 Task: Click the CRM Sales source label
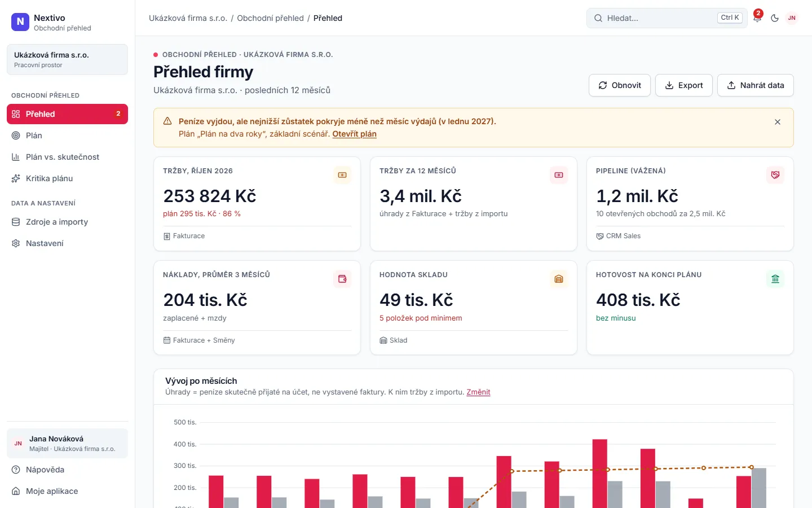click(x=618, y=236)
